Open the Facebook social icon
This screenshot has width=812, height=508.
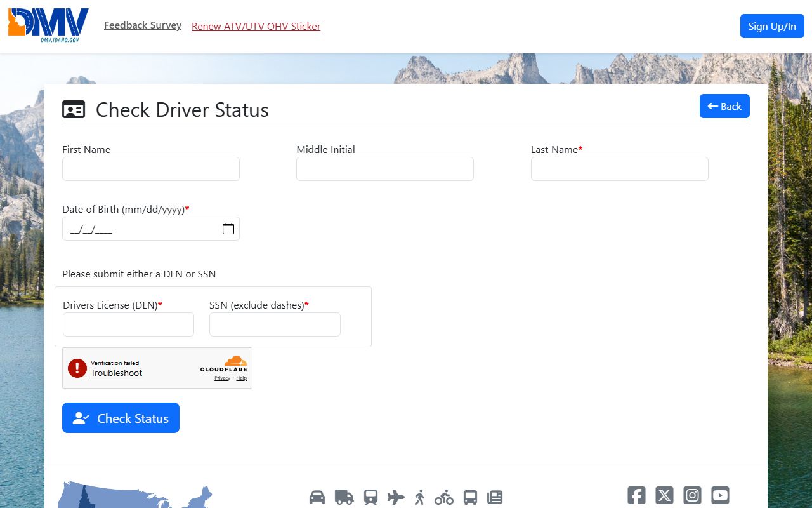tap(636, 495)
